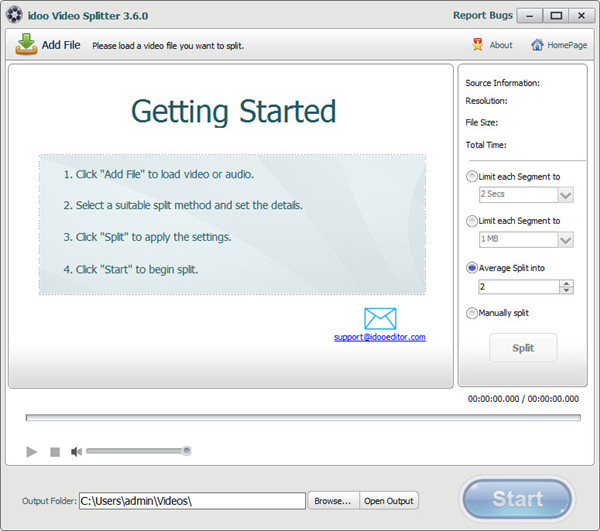This screenshot has height=531, width=600.
Task: Open the Report Bugs menu item
Action: (481, 15)
